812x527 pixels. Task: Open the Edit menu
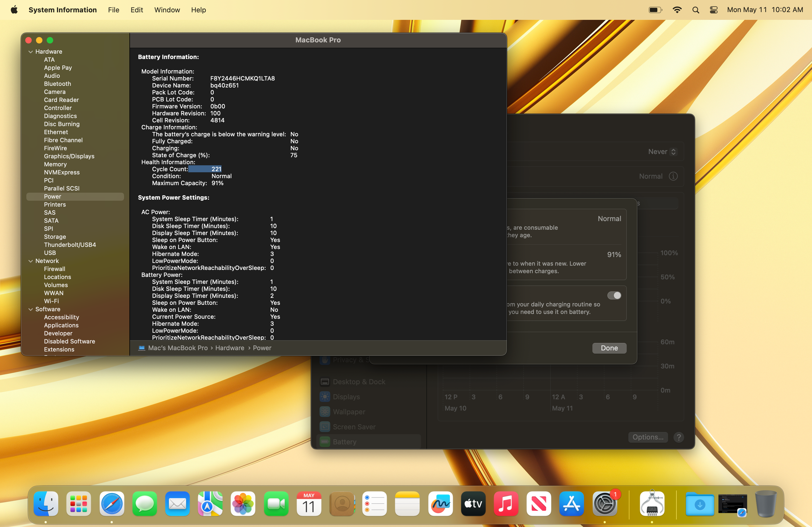point(136,10)
